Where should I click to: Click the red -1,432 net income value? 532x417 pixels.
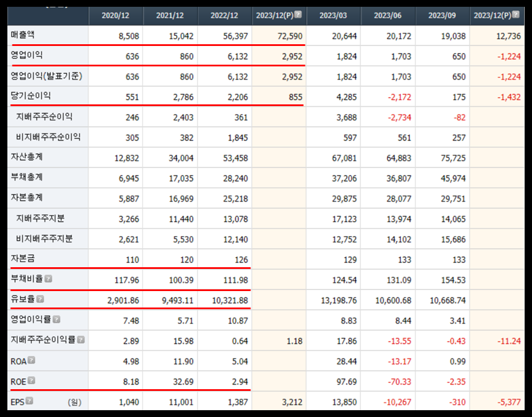pyautogui.click(x=509, y=97)
